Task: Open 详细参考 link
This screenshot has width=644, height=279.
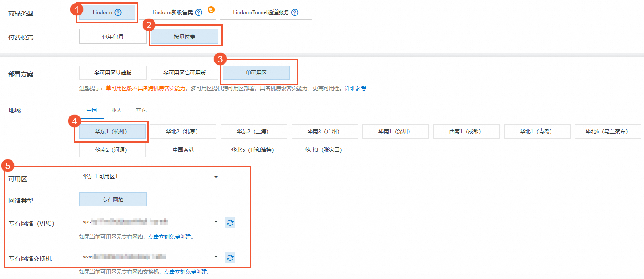Action: click(x=355, y=89)
